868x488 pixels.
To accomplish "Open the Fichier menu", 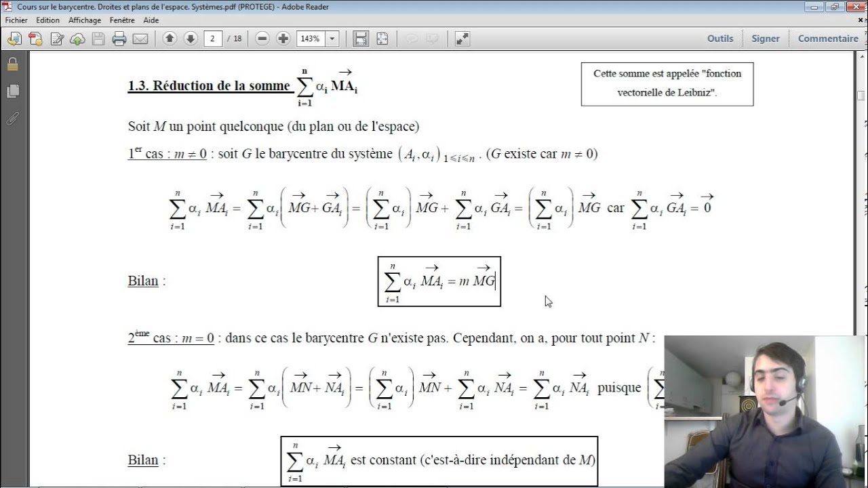I will tap(16, 20).
